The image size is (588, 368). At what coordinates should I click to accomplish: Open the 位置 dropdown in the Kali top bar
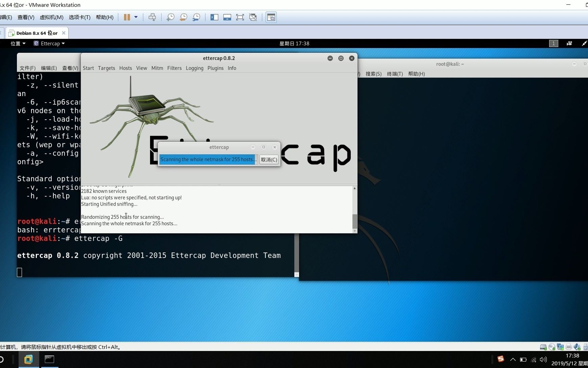tap(18, 43)
